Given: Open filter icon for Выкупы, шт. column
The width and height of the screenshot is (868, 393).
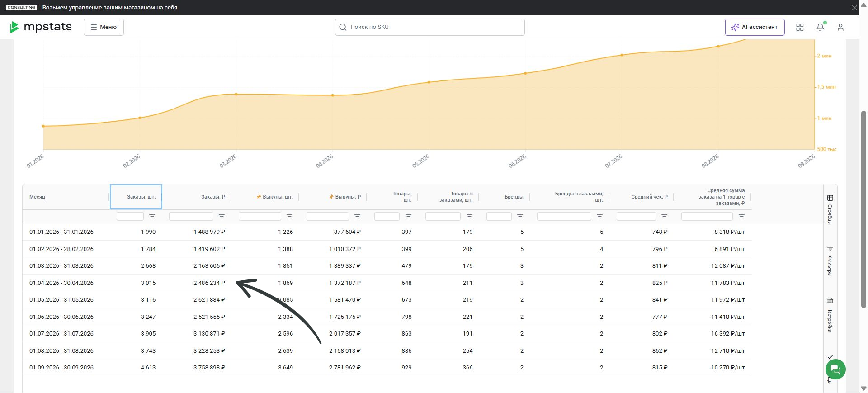Looking at the screenshot, I should 289,217.
